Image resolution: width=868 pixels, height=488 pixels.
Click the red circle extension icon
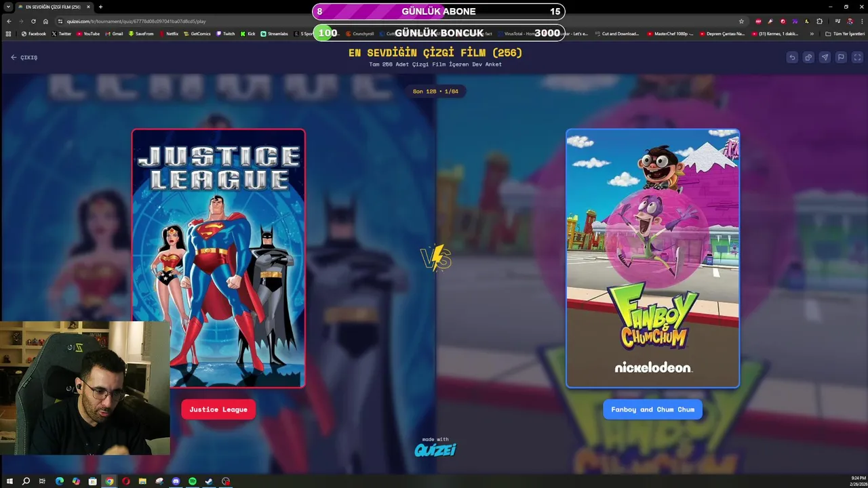(783, 21)
